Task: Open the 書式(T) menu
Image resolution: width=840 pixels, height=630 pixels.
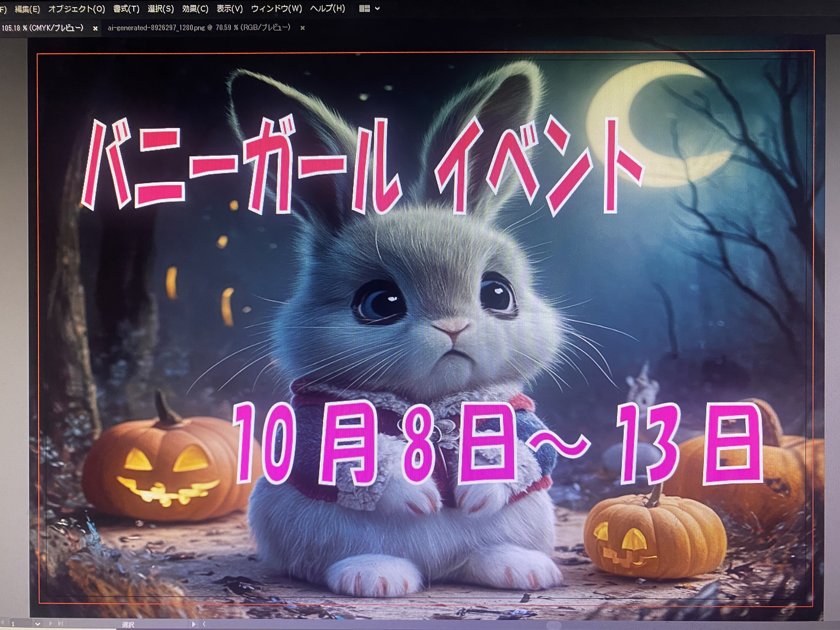Action: click(x=126, y=9)
